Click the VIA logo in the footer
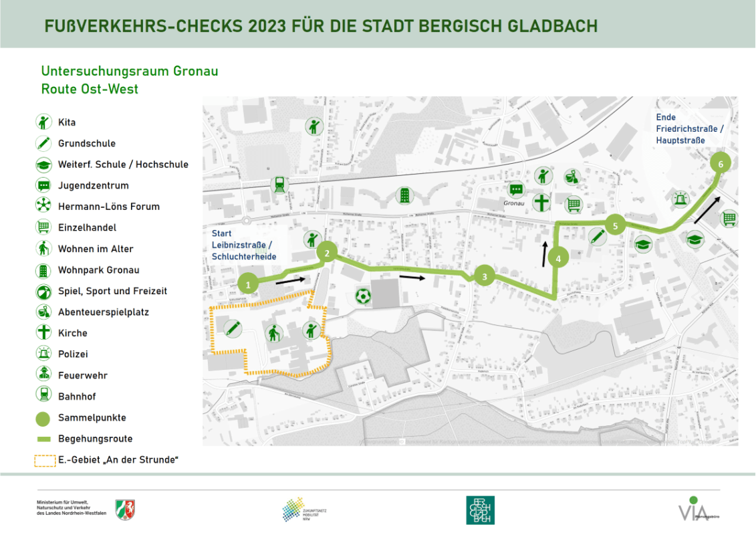The image size is (756, 535). pos(693,510)
